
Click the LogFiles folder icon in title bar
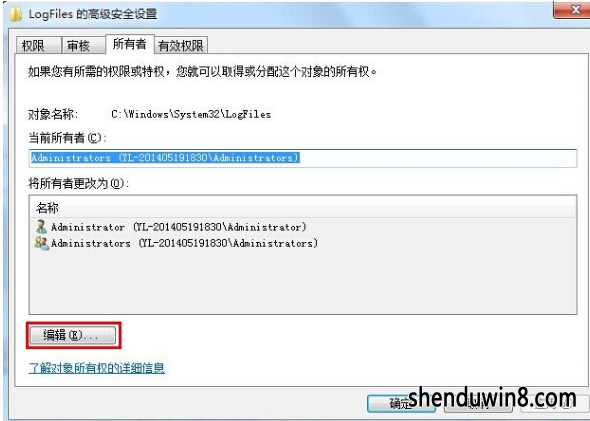(x=14, y=14)
